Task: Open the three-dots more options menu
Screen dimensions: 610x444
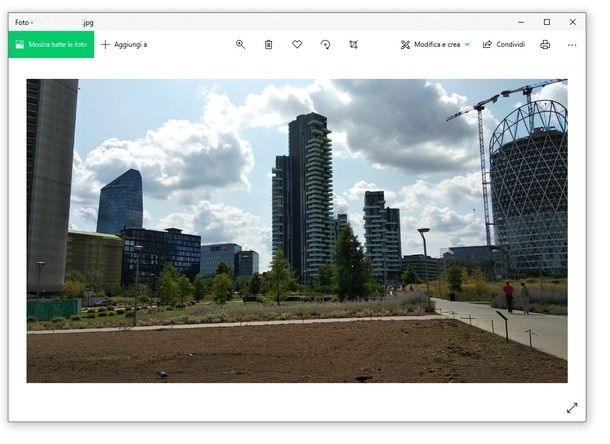Action: point(572,45)
